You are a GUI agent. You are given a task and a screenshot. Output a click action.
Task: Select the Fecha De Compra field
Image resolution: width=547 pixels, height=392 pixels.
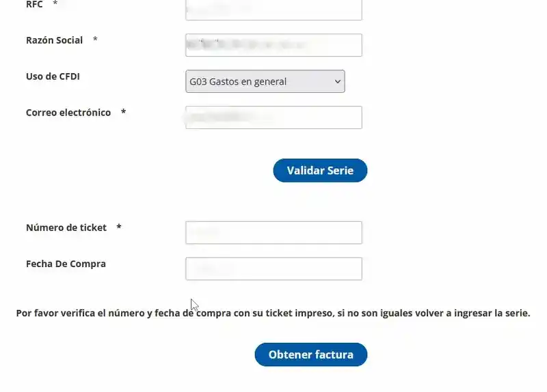click(x=274, y=268)
